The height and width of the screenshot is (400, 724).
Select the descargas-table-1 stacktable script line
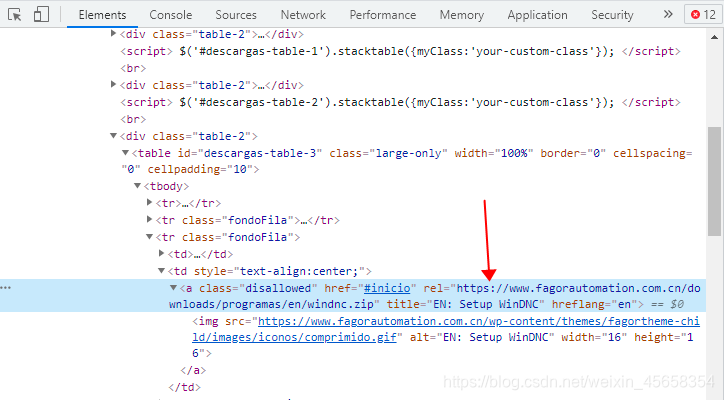[x=400, y=51]
